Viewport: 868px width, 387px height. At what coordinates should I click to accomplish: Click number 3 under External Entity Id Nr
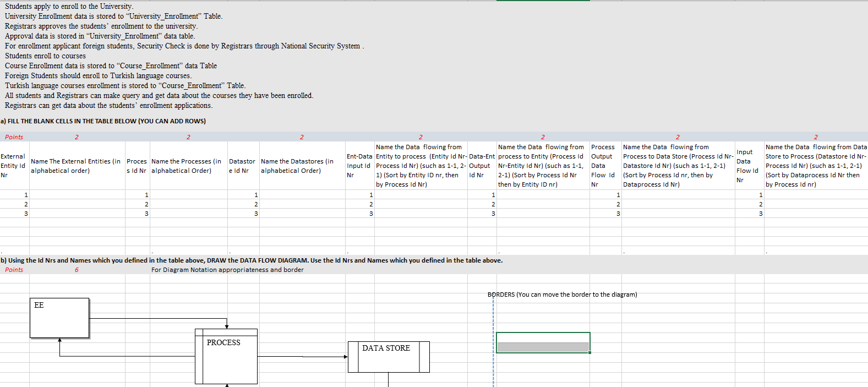pos(26,214)
